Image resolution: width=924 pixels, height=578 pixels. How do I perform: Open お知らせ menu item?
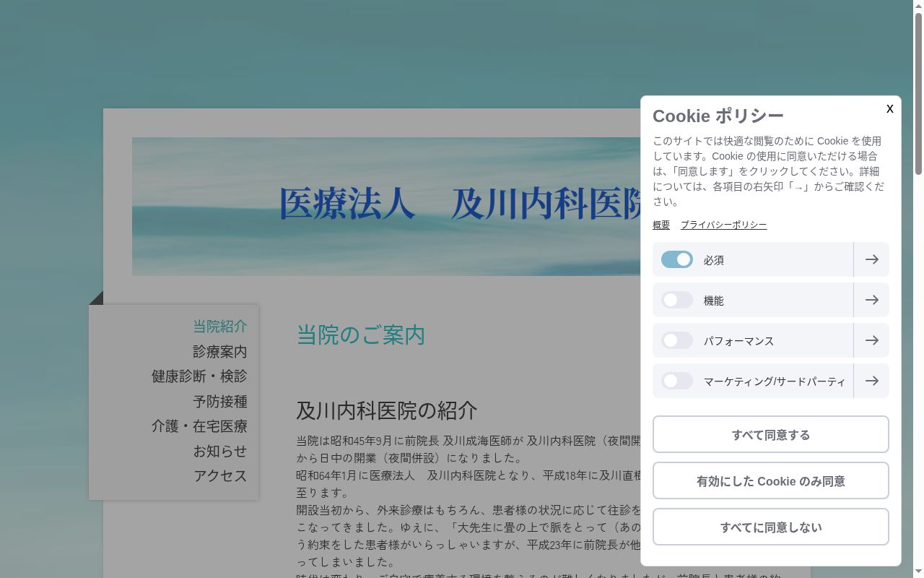click(x=219, y=452)
